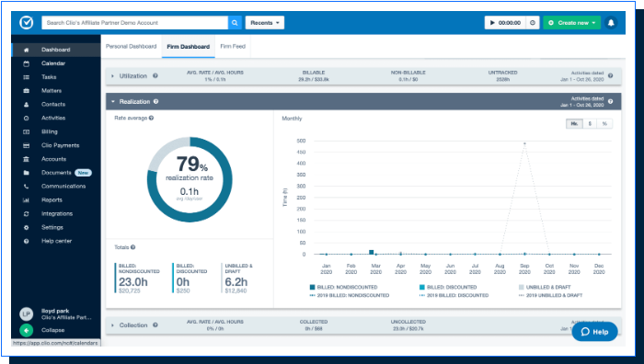
Task: Click help icon beside Utilization dates
Action: 610,75
